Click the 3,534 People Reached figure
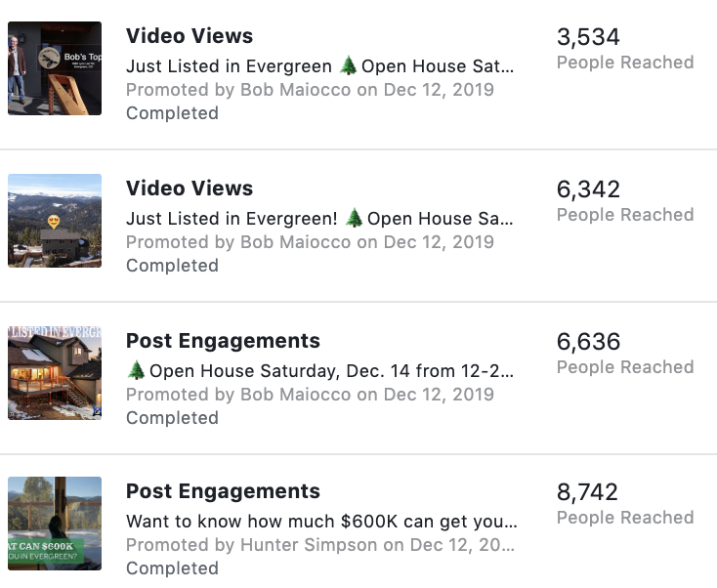The width and height of the screenshot is (717, 588). point(588,37)
